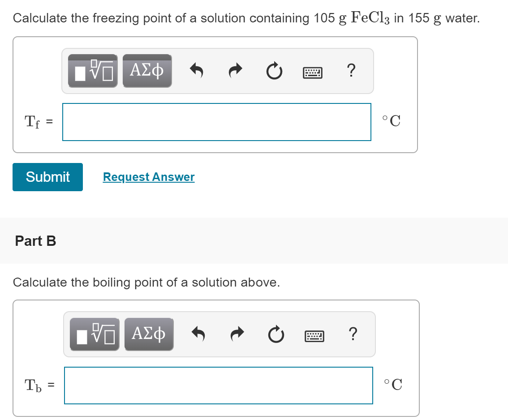508x420 pixels.
Task: Click inside the Tf answer input box
Action: pos(217,121)
